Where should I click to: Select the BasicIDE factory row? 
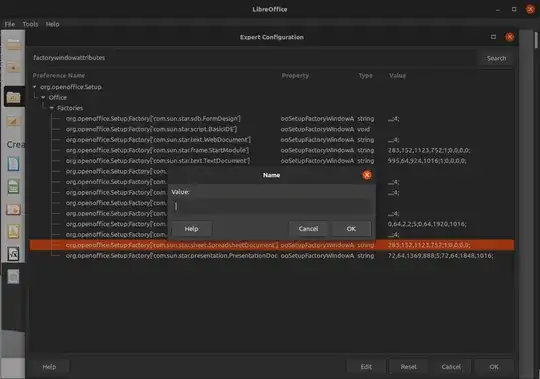click(x=272, y=129)
